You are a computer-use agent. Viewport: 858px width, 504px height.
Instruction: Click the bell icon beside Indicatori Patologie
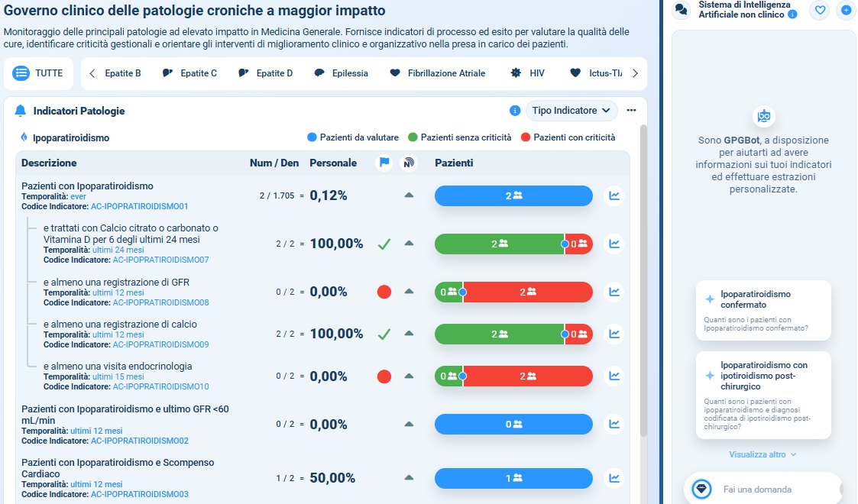20,111
